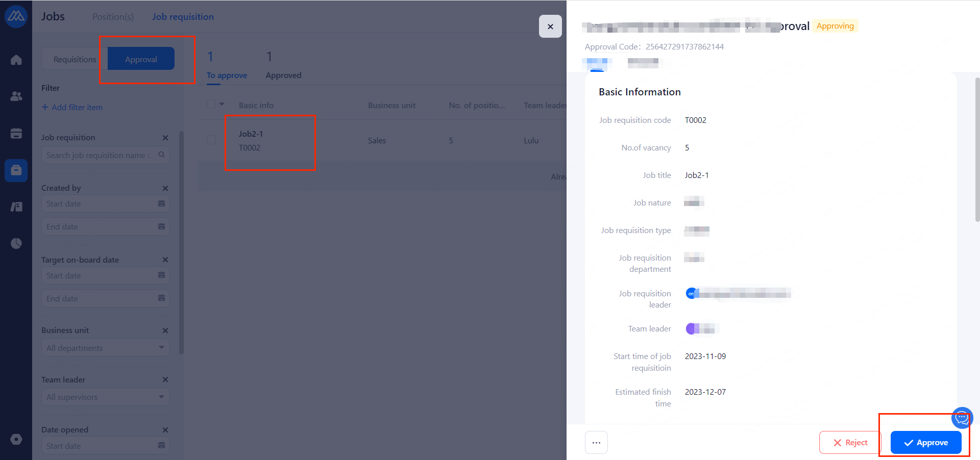Select the Requisitions tab button
This screenshot has height=460, width=980.
coord(75,59)
